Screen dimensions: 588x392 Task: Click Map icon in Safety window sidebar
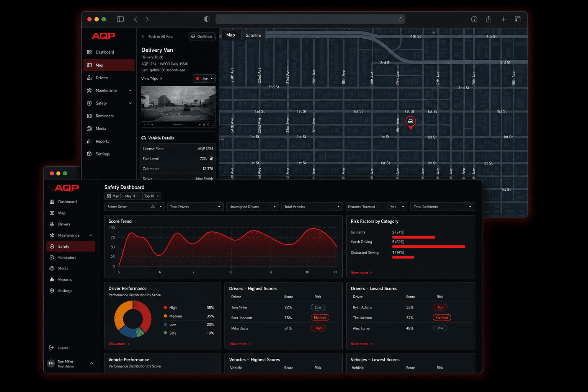(x=52, y=213)
